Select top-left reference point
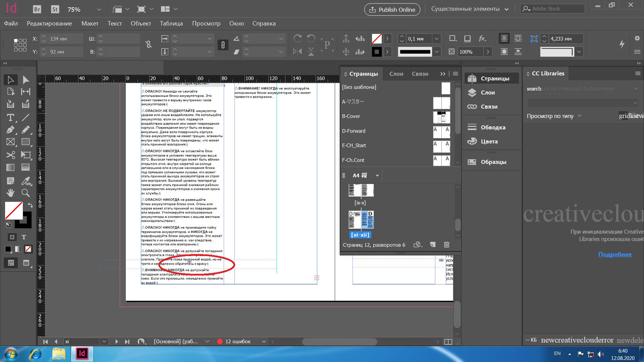This screenshot has height=362, width=644. pyautogui.click(x=15, y=40)
